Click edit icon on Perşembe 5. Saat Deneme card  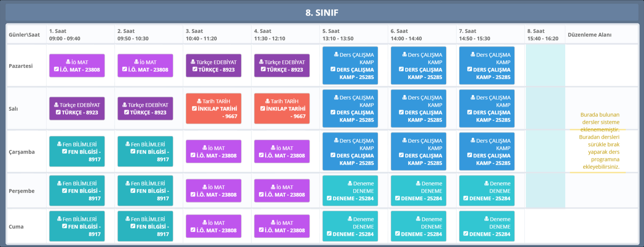329,198
